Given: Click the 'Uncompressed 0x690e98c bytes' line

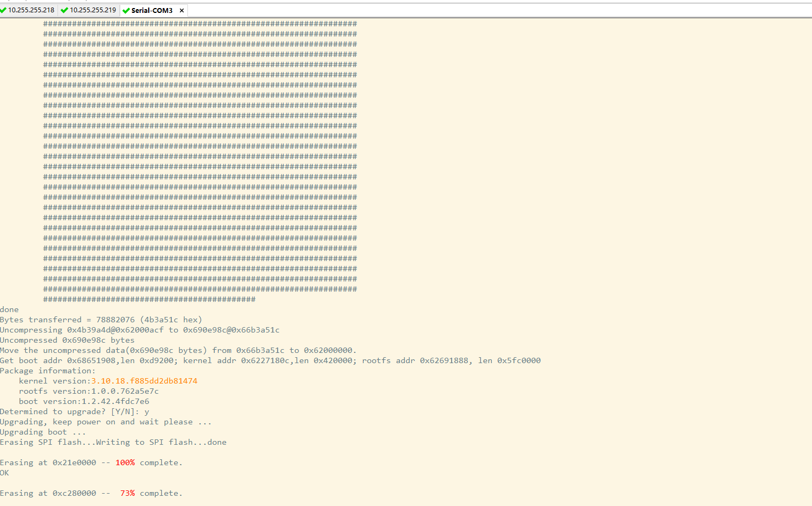Looking at the screenshot, I should (67, 340).
